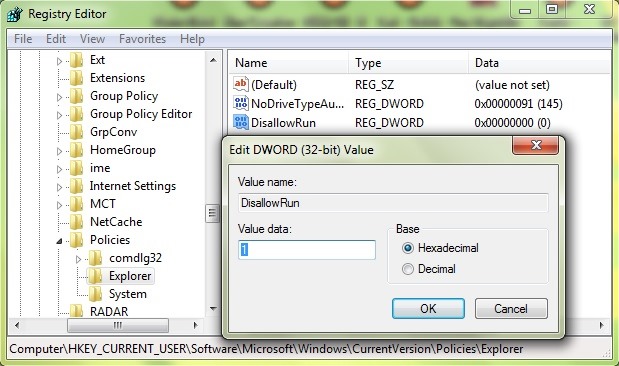The height and width of the screenshot is (366, 619).
Task: Open the Favorites menu
Action: click(x=142, y=39)
